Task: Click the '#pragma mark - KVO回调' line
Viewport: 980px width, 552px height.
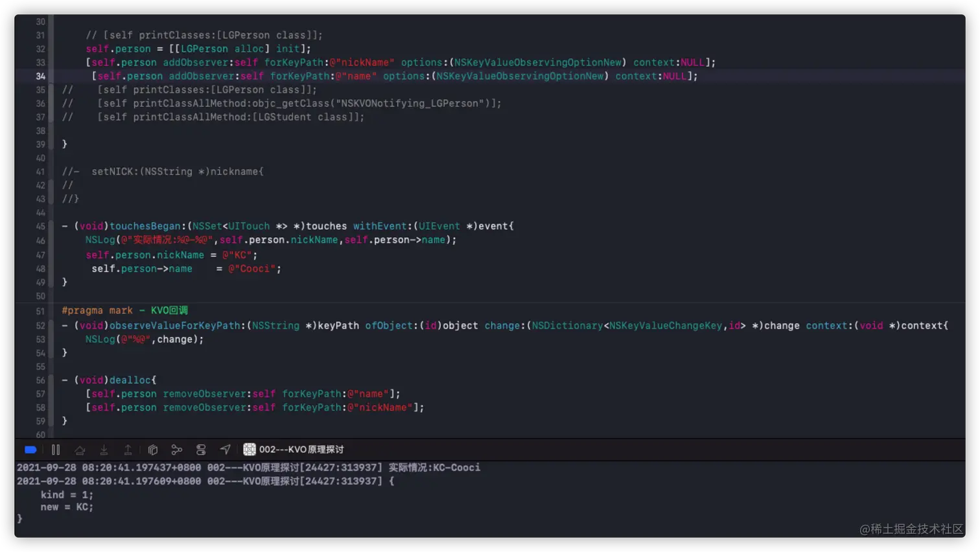Action: (125, 310)
